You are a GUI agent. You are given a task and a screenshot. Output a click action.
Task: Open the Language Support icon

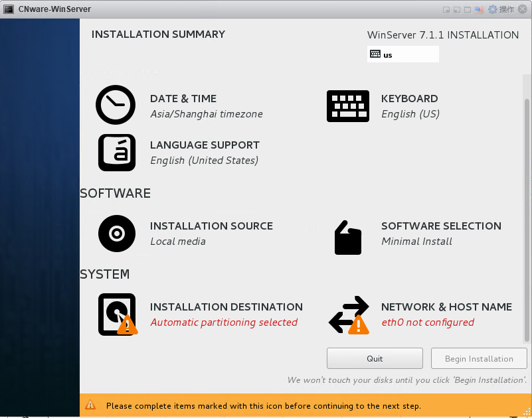[117, 153]
